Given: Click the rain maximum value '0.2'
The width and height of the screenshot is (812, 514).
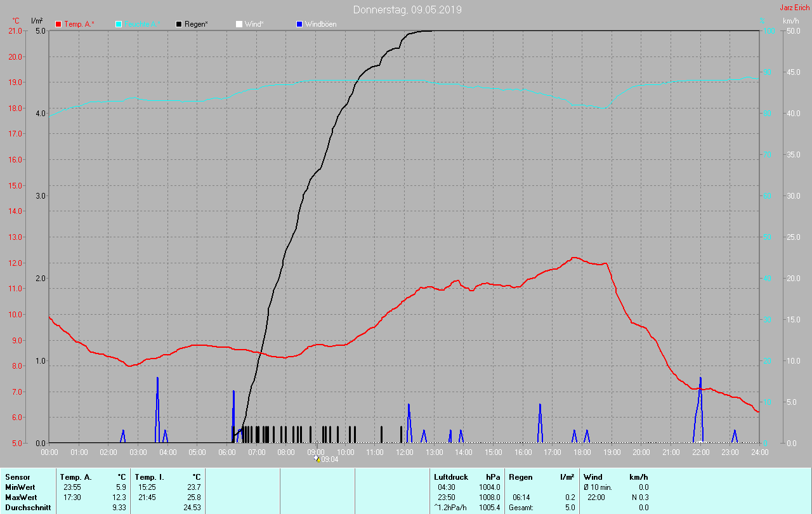Looking at the screenshot, I should (569, 498).
